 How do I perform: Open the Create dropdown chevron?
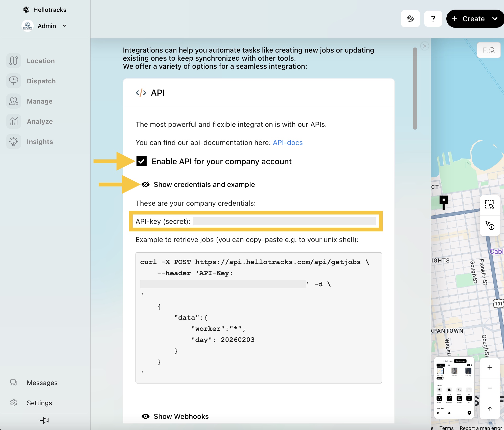coord(495,19)
